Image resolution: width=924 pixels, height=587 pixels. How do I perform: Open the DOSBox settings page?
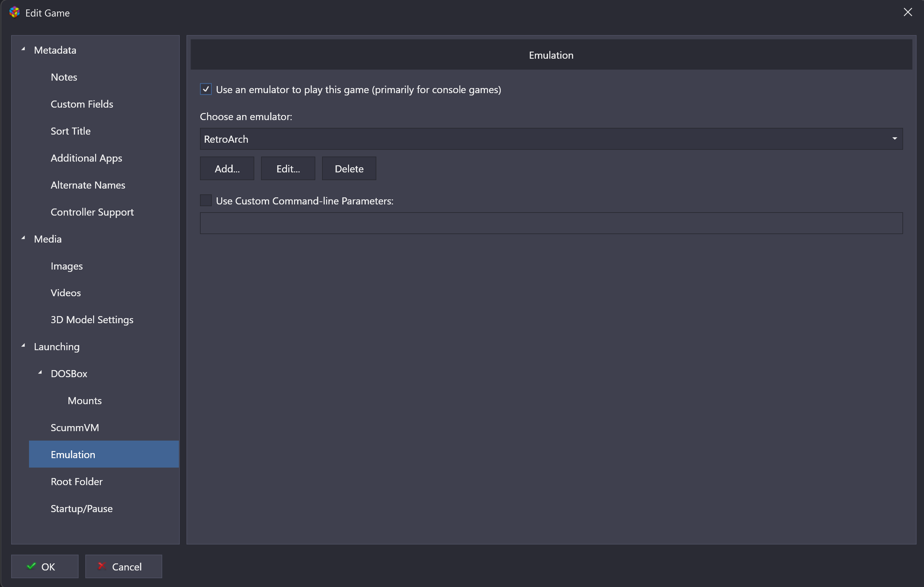point(69,374)
